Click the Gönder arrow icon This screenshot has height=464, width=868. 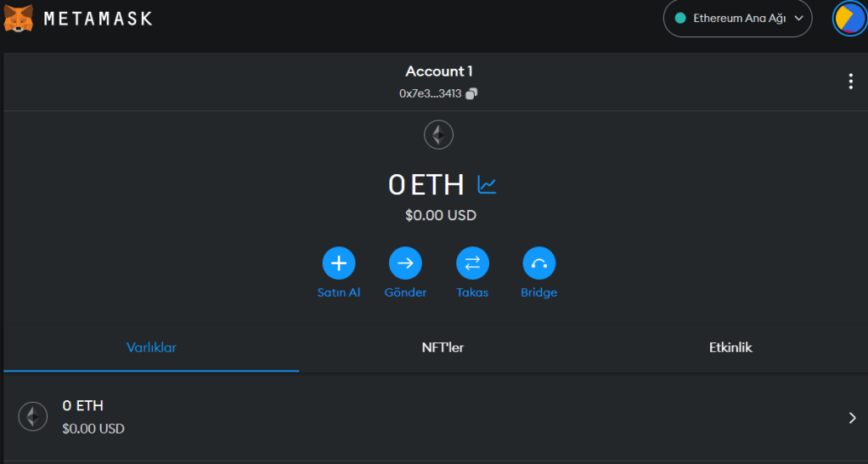(x=405, y=263)
